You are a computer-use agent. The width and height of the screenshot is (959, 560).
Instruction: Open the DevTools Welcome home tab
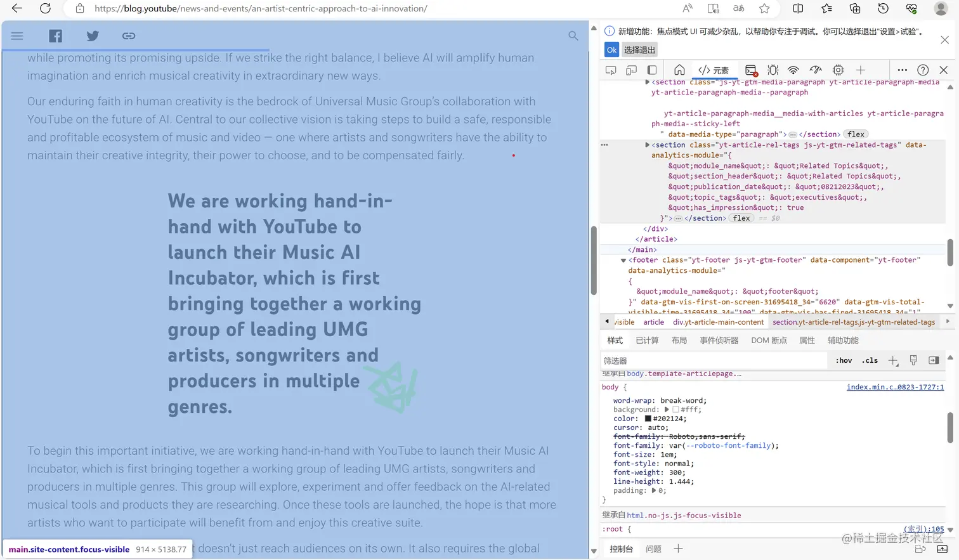click(679, 70)
